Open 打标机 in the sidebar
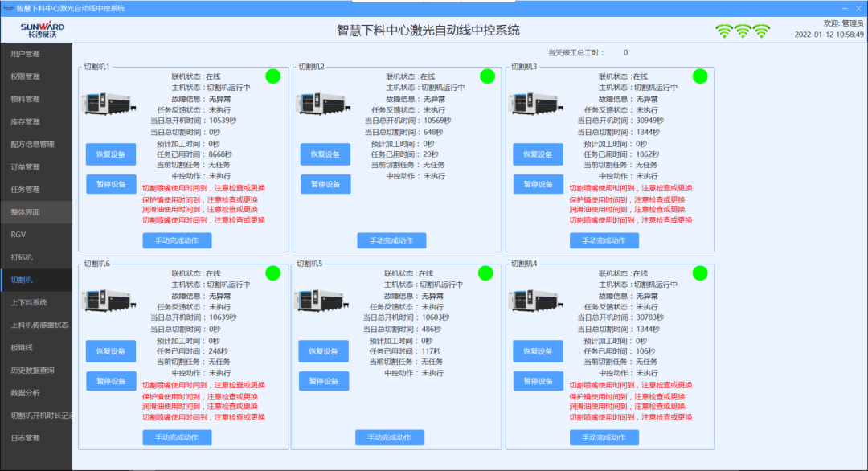This screenshot has width=868, height=471. tap(36, 257)
